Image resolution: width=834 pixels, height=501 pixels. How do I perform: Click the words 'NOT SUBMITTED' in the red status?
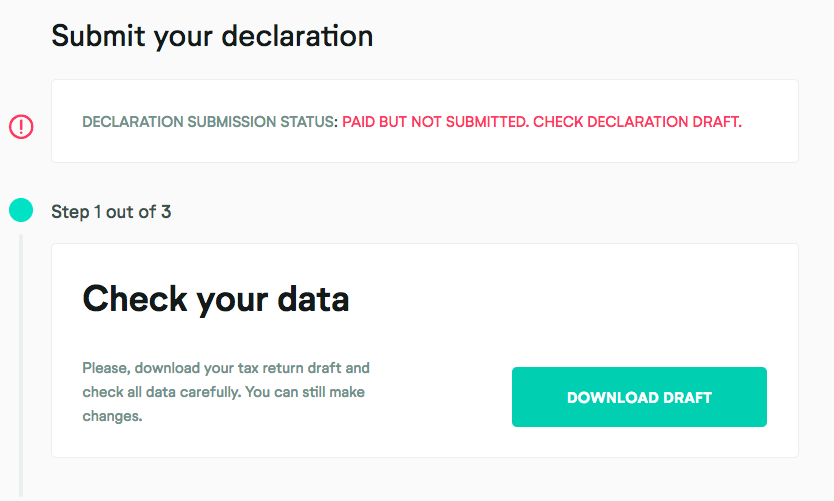click(x=475, y=122)
